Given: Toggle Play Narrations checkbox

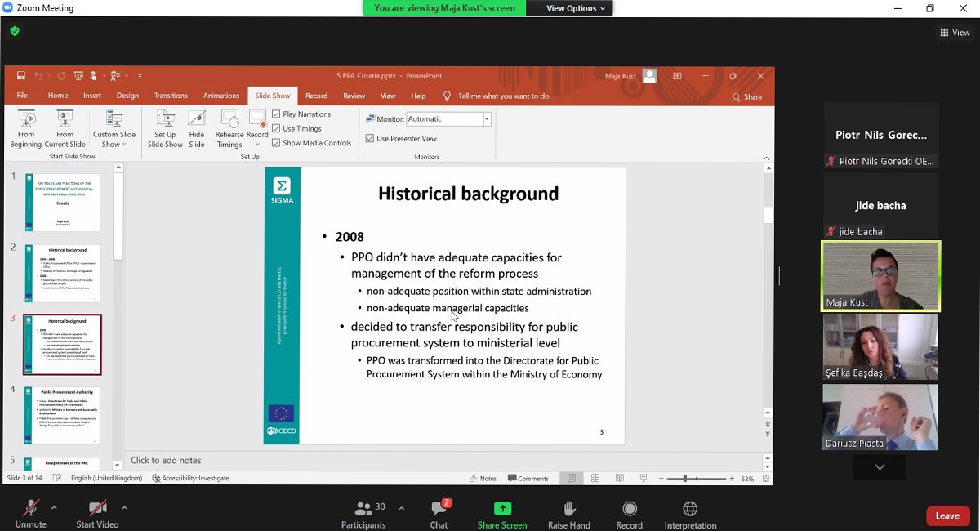Looking at the screenshot, I should 276,114.
